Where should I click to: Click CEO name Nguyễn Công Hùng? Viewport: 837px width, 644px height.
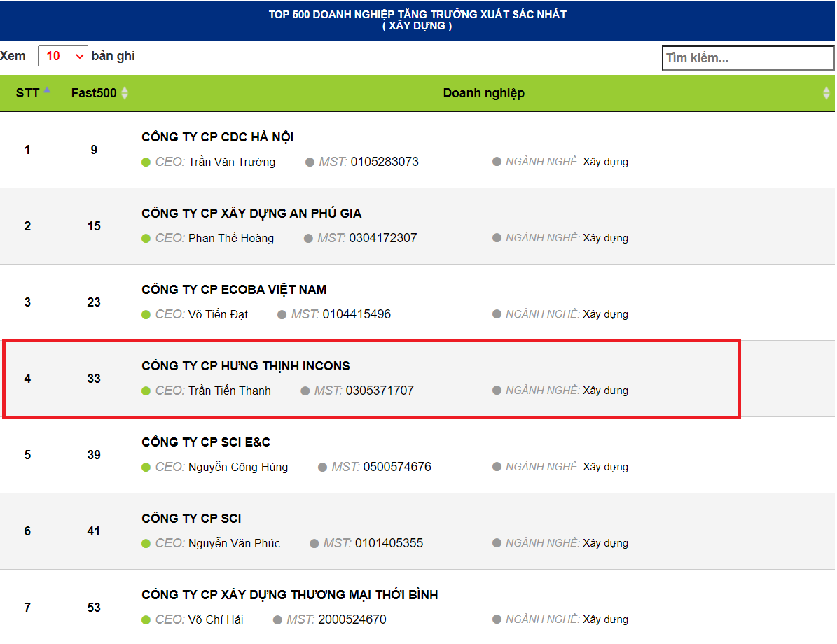click(238, 468)
